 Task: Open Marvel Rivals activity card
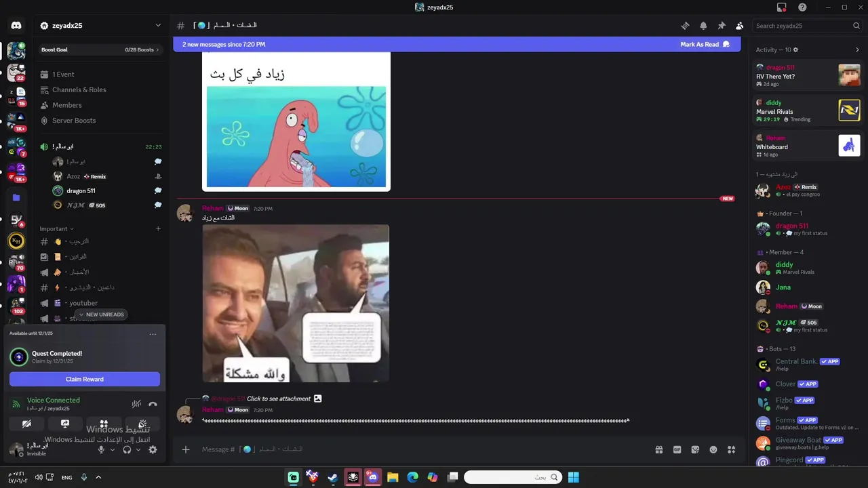coord(808,110)
